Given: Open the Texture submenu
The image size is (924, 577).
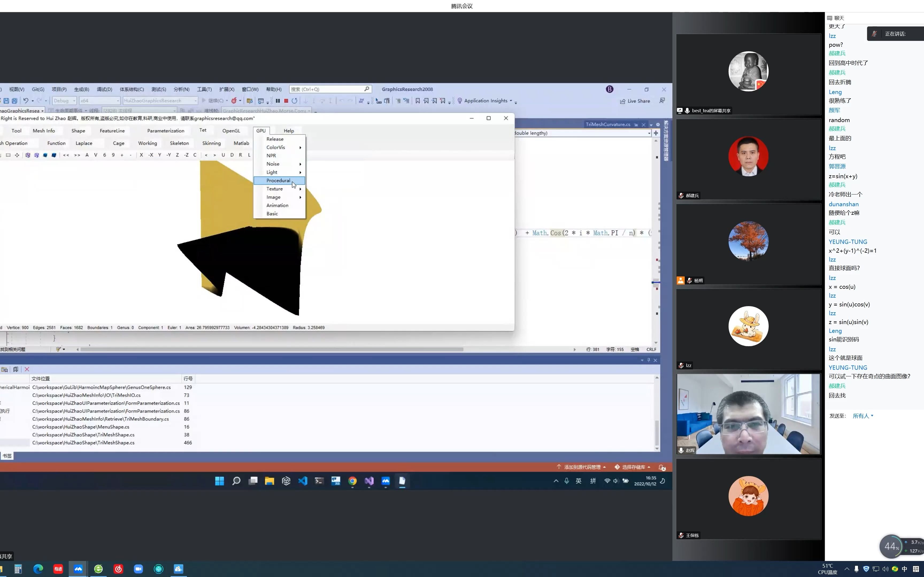Looking at the screenshot, I should click(x=275, y=189).
